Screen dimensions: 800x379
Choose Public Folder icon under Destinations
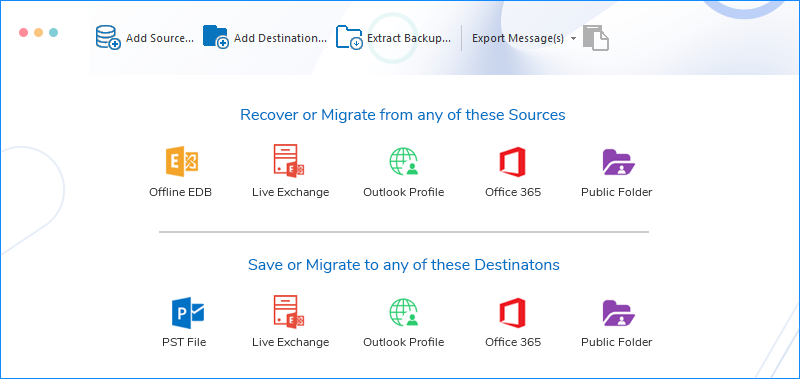coord(618,313)
